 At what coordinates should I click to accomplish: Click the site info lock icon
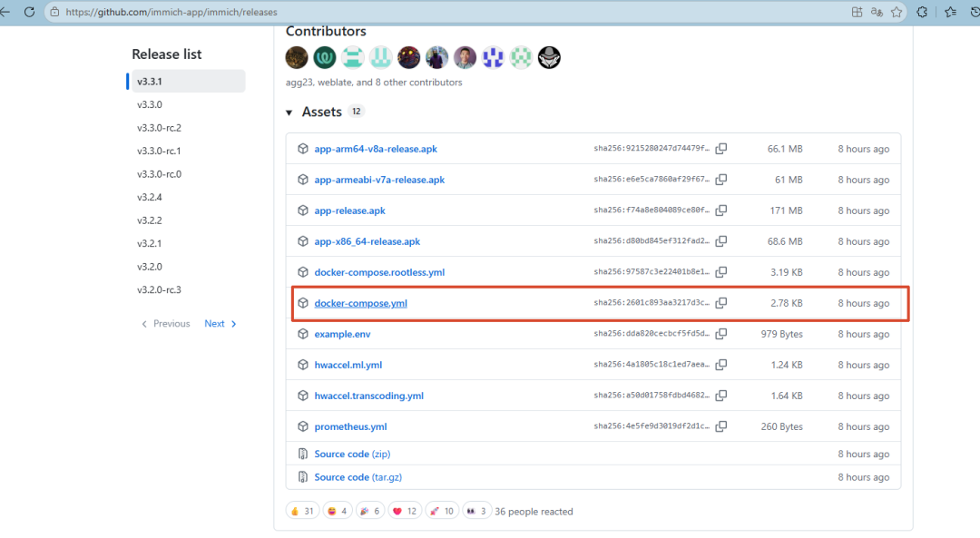55,12
